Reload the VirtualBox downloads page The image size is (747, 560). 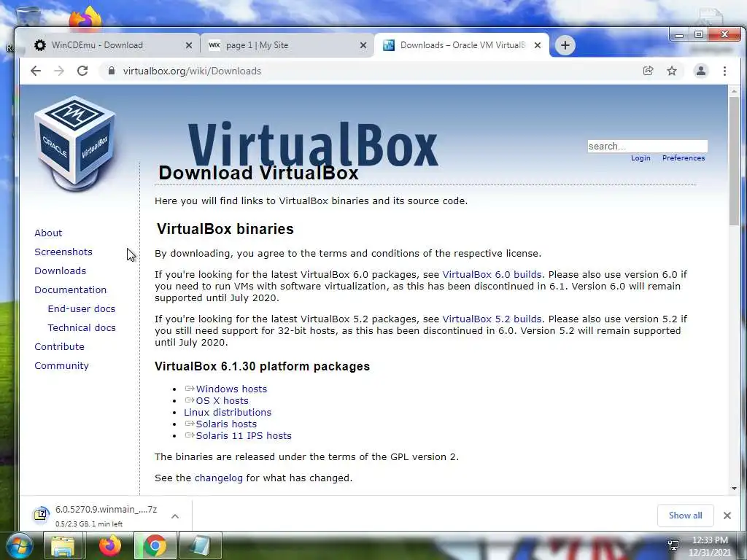click(x=82, y=71)
